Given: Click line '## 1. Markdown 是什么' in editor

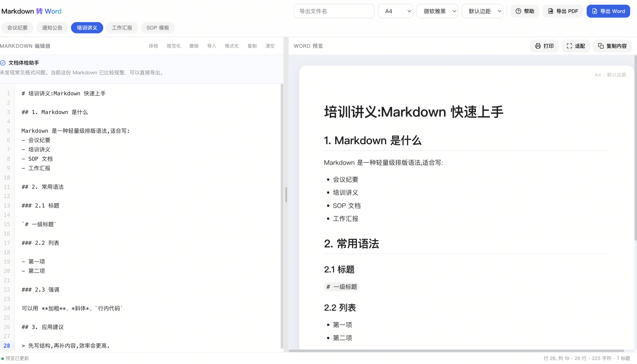Looking at the screenshot, I should [x=55, y=112].
